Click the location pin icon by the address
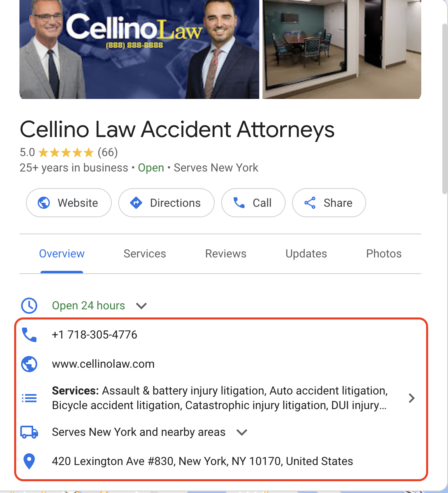The image size is (448, 493). pos(29,461)
